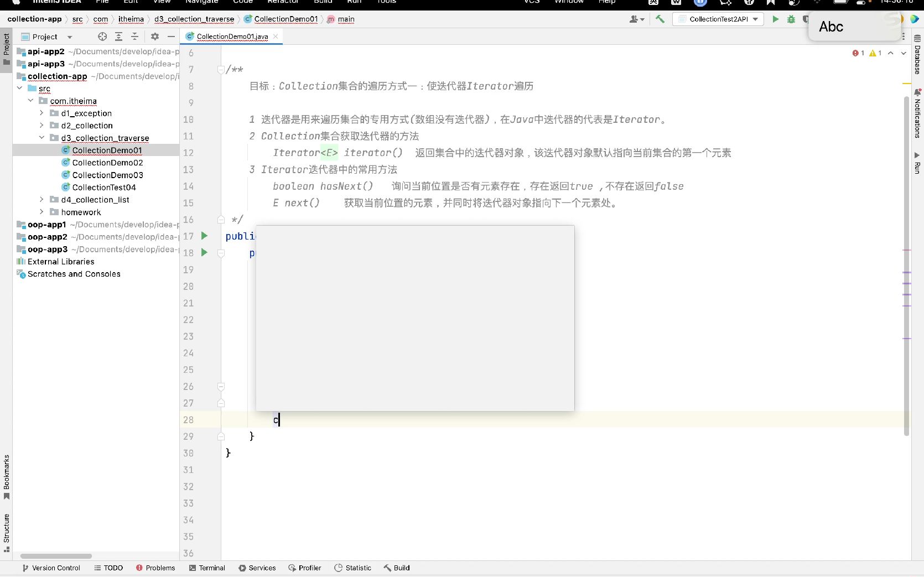Viewport: 924px width, 577px height.
Task: Open the CollectionTest2API run configuration dropdown
Action: pyautogui.click(x=718, y=19)
